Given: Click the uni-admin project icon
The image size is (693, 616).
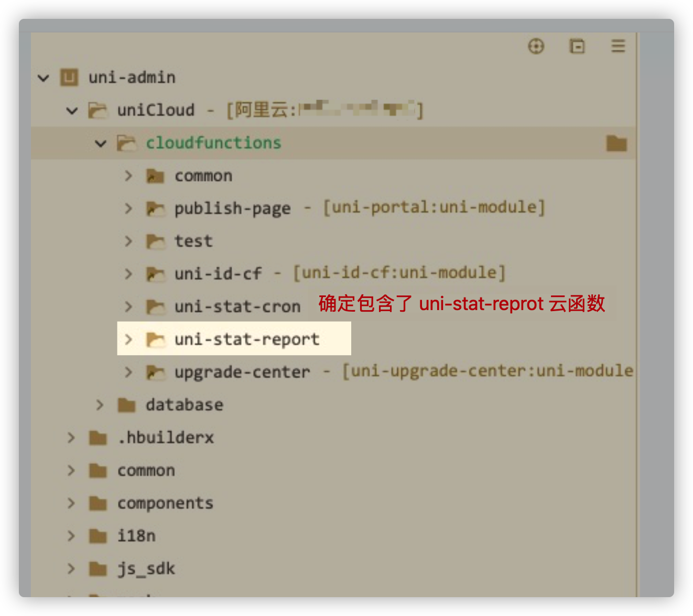Looking at the screenshot, I should tap(69, 78).
